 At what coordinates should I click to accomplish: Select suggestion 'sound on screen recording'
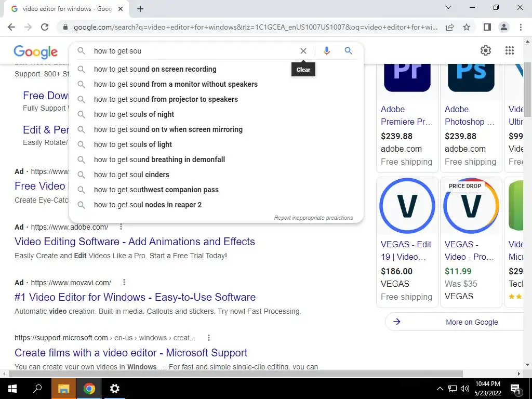216,69
